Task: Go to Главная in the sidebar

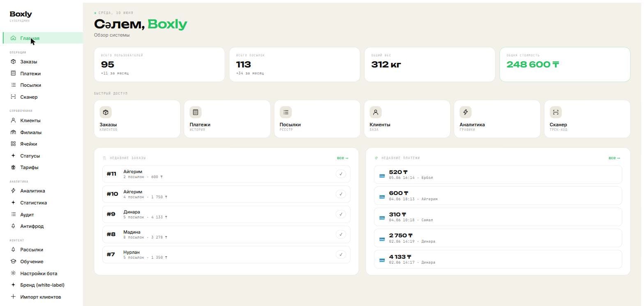Action: (x=43, y=38)
